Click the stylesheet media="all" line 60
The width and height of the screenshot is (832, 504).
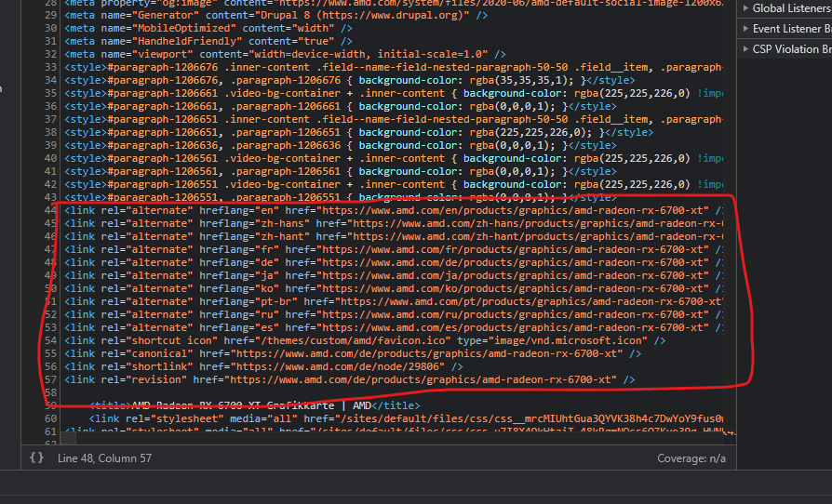pyautogui.click(x=406, y=418)
